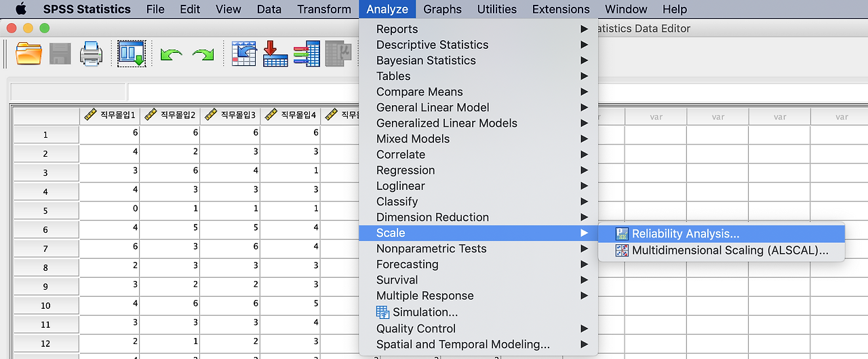Expand Descriptive Statistics submenu

coord(478,45)
